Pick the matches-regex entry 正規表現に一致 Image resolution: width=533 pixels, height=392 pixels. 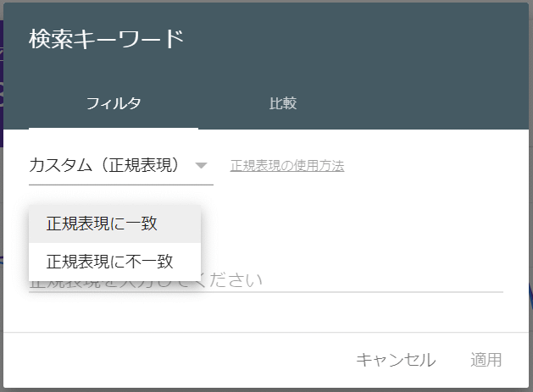click(x=115, y=224)
